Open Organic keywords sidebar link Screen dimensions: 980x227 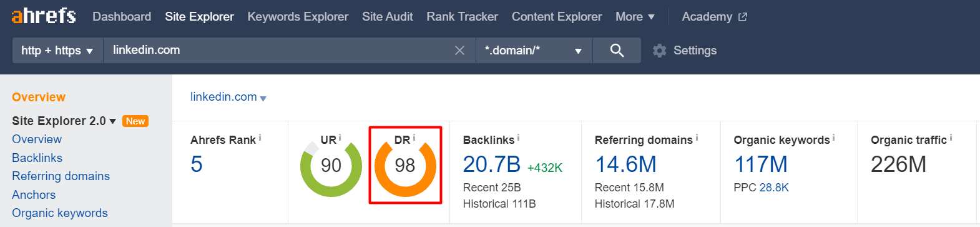pos(60,213)
